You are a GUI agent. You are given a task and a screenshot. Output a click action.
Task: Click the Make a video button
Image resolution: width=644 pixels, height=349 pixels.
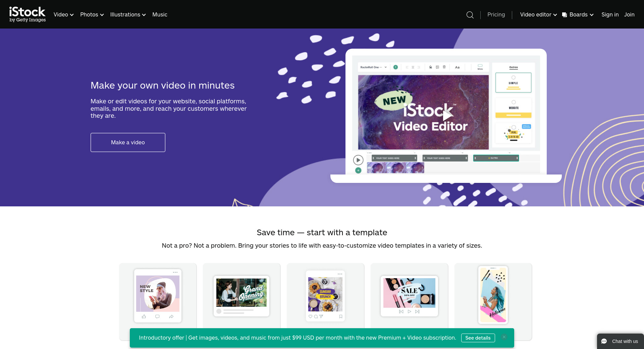click(x=128, y=142)
